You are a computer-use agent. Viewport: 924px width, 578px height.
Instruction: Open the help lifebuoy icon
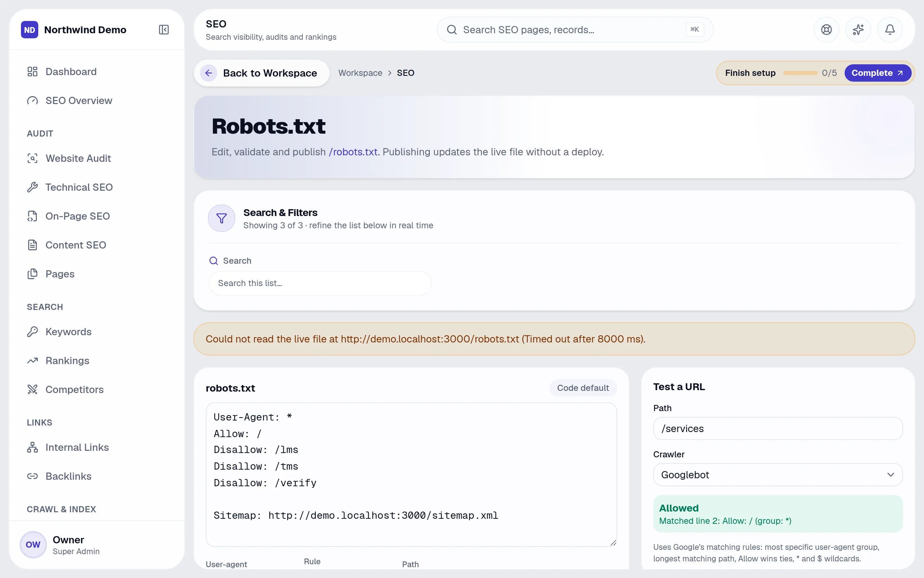pyautogui.click(x=826, y=29)
